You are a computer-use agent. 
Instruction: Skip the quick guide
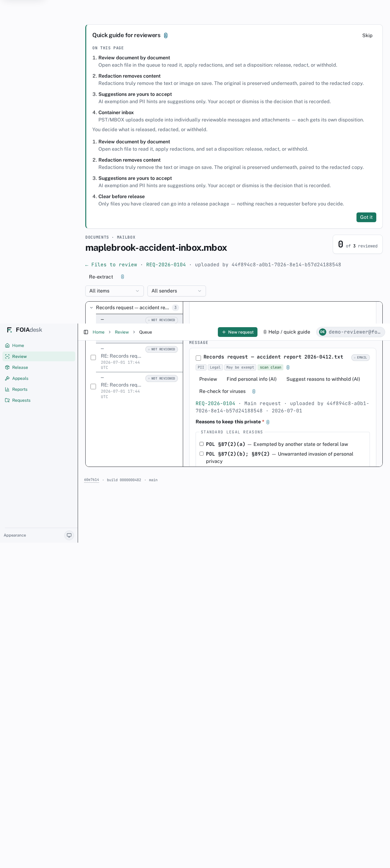tap(367, 35)
